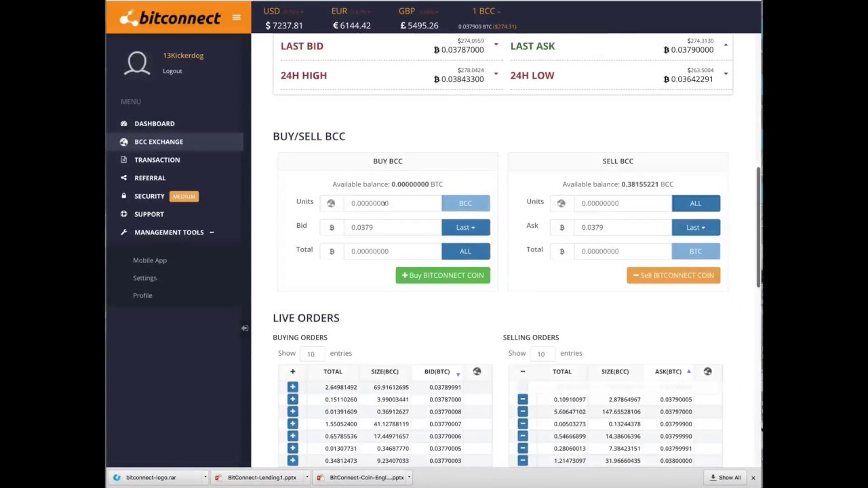Click globe icon beside Buy Units field
Screen dimensions: 868x488
(331, 203)
